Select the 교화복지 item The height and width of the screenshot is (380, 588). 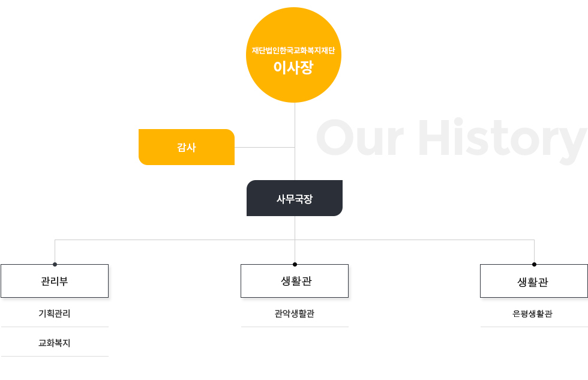[55, 343]
